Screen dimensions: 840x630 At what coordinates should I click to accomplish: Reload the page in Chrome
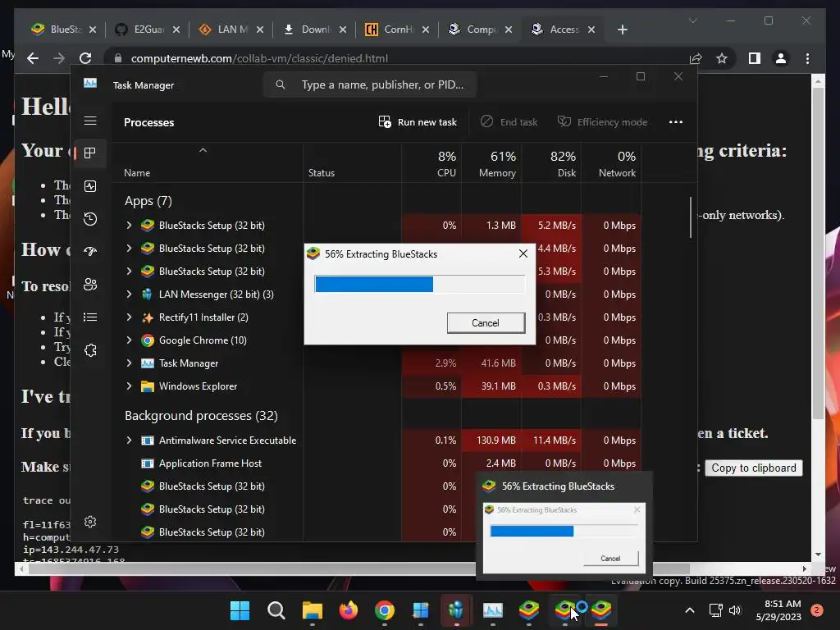pyautogui.click(x=85, y=58)
